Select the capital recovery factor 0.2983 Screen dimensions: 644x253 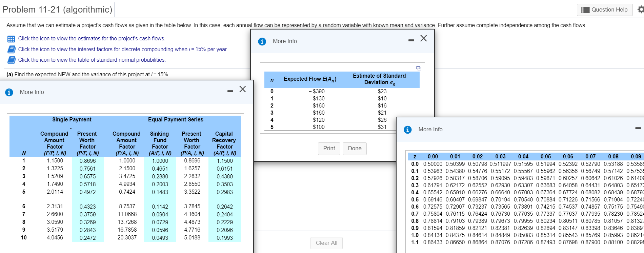tap(225, 192)
